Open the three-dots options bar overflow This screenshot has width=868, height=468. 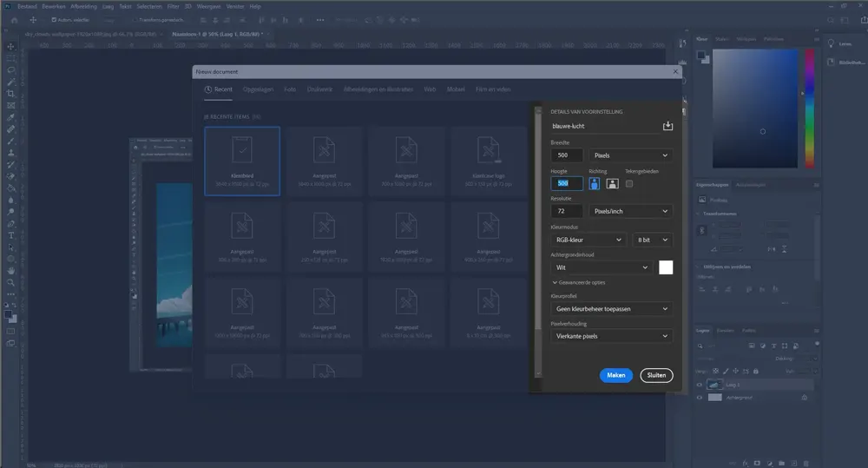[320, 20]
